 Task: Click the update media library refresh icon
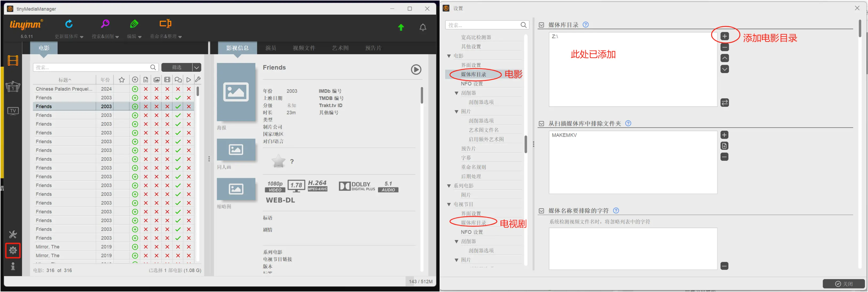tap(69, 24)
